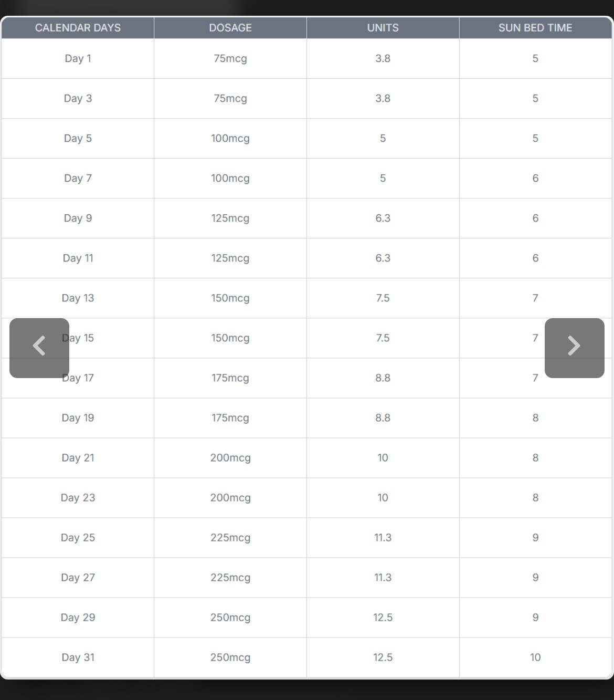Click the next image right arrow

(x=574, y=348)
